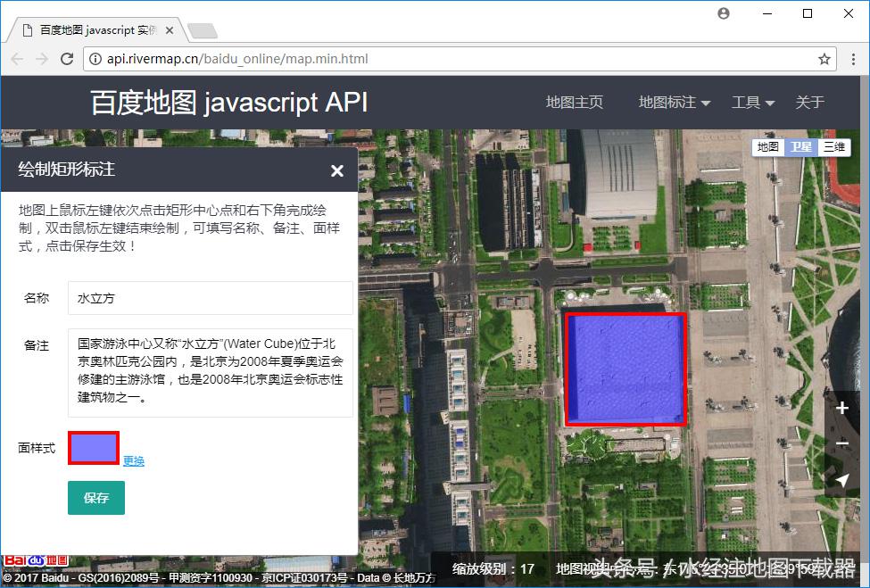This screenshot has height=588, width=870.
Task: Close the 绘制矩形标注 dialog with the X
Action: 336,170
